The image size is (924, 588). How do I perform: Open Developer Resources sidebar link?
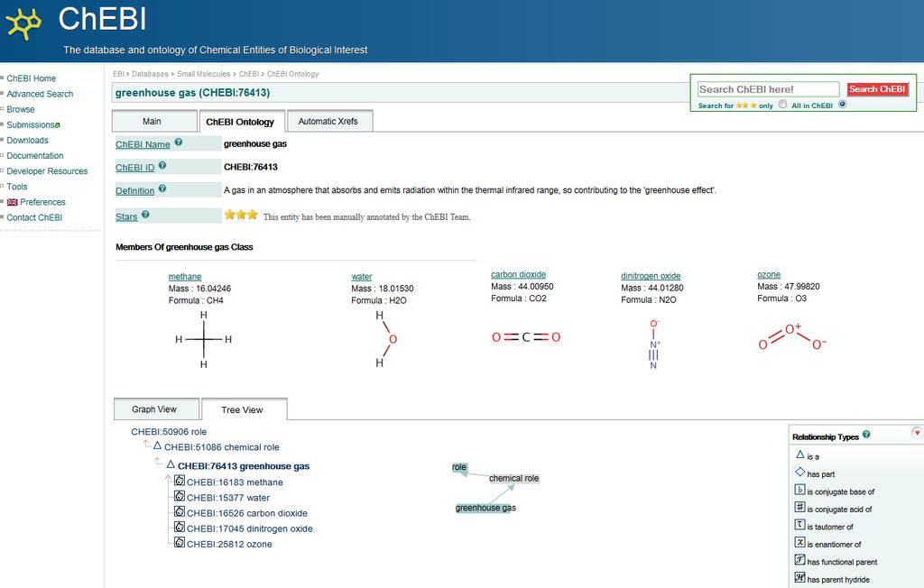(47, 170)
